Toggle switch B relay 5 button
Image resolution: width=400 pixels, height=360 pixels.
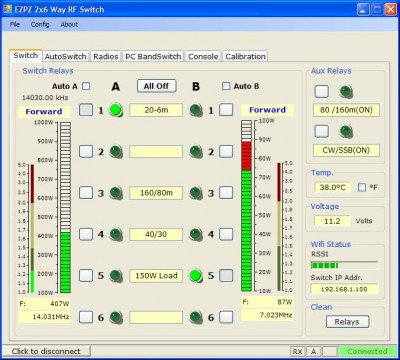click(x=226, y=275)
